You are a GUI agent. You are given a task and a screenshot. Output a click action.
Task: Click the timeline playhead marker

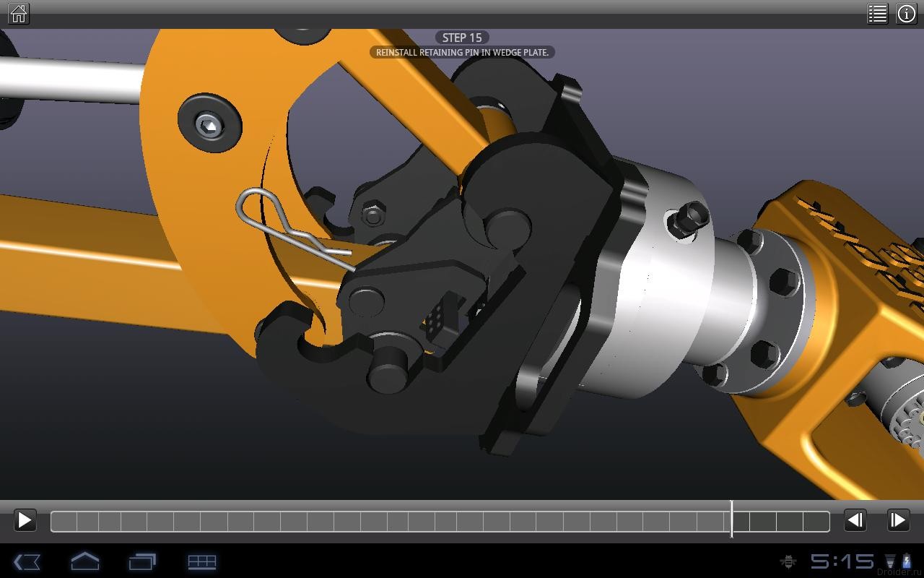coord(732,520)
